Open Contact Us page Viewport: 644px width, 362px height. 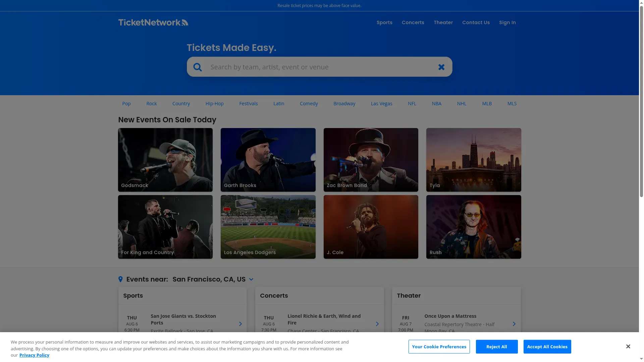(476, 22)
